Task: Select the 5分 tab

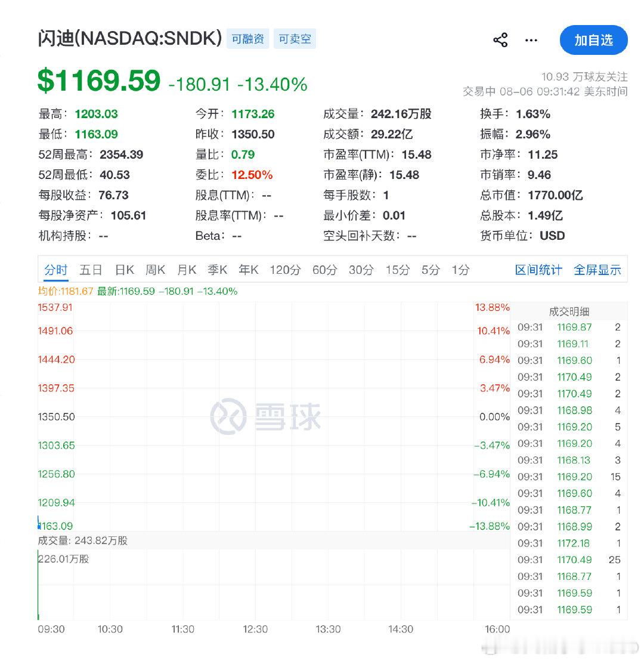Action: [x=431, y=270]
